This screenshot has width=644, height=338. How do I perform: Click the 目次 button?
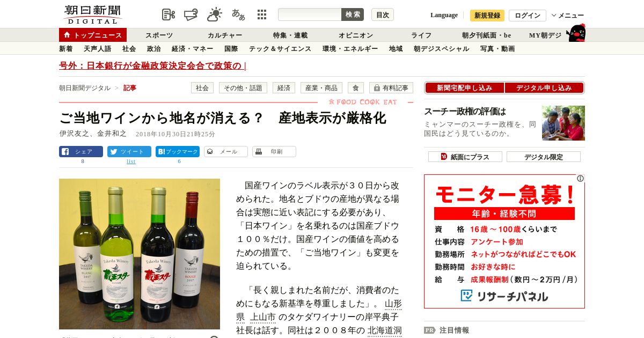383,14
